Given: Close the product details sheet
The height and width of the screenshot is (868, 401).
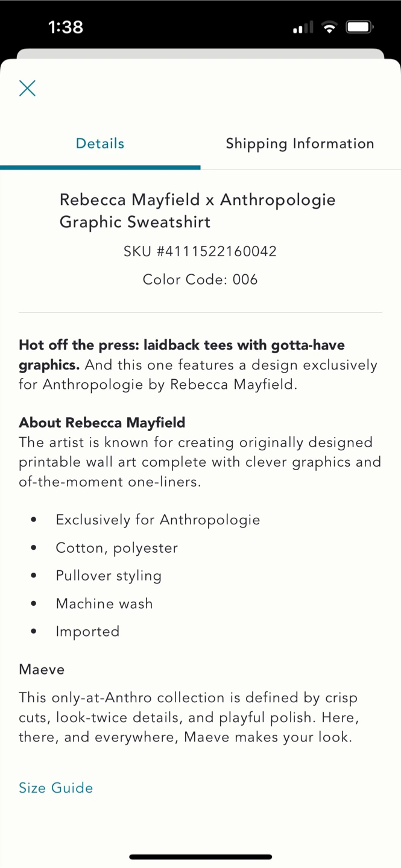Looking at the screenshot, I should [x=27, y=88].
